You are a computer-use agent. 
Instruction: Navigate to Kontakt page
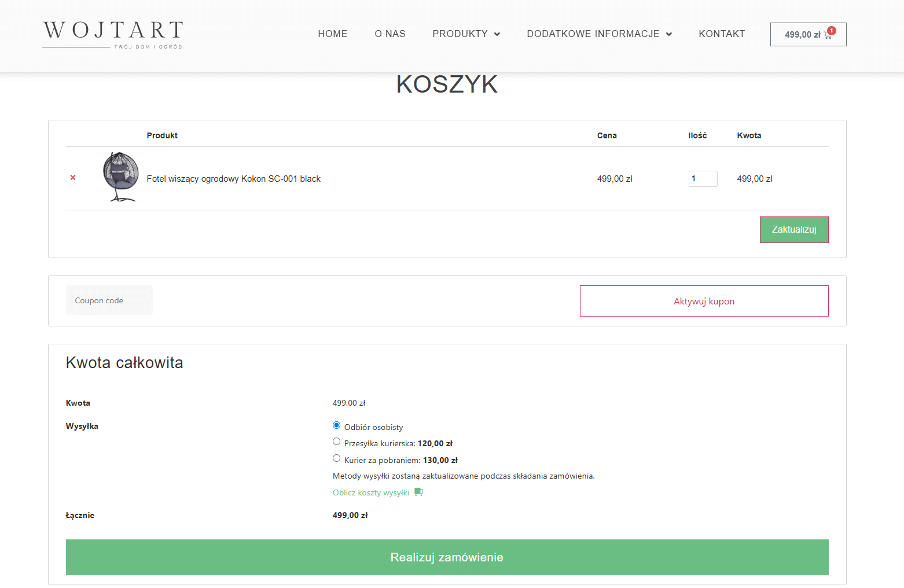tap(722, 34)
